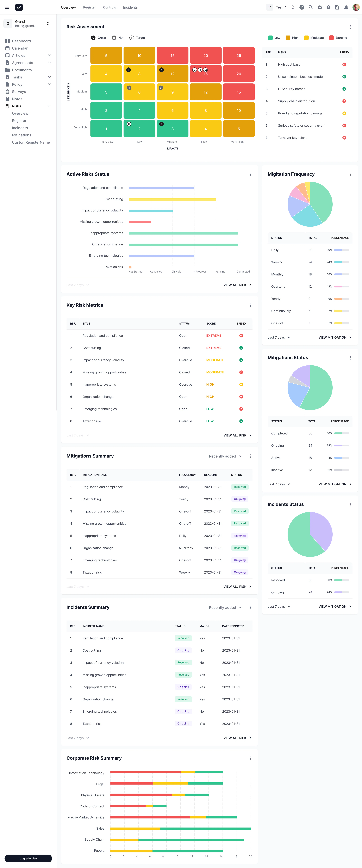This screenshot has width=362, height=868.
Task: Open Mitigations Summary kebab menu
Action: click(x=250, y=456)
